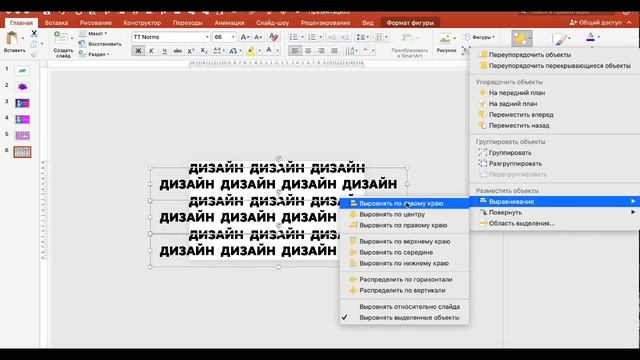The height and width of the screenshot is (360, 640).
Task: Click the clear formatting eraser icon
Action: coord(273,37)
